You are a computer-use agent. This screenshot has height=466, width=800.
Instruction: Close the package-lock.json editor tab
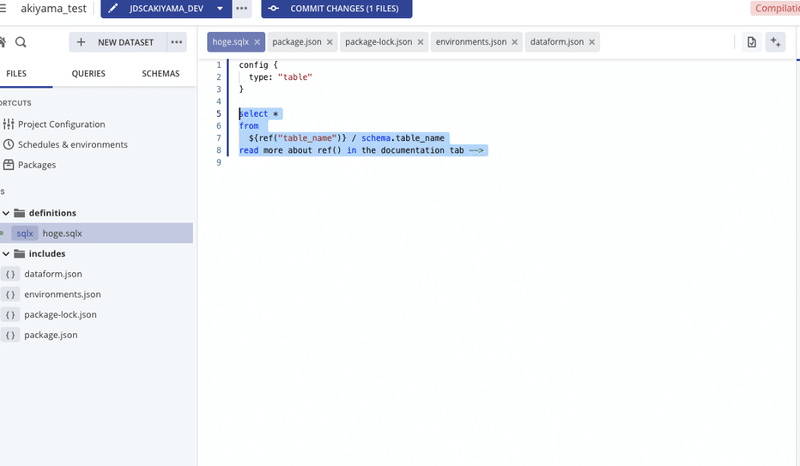coord(420,42)
